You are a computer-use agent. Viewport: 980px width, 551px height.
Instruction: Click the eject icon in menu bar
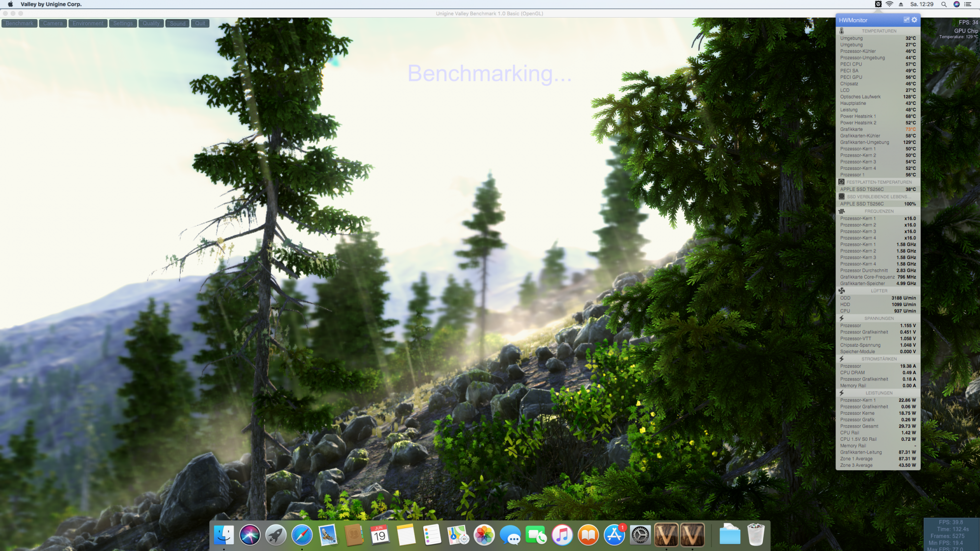pos(901,4)
